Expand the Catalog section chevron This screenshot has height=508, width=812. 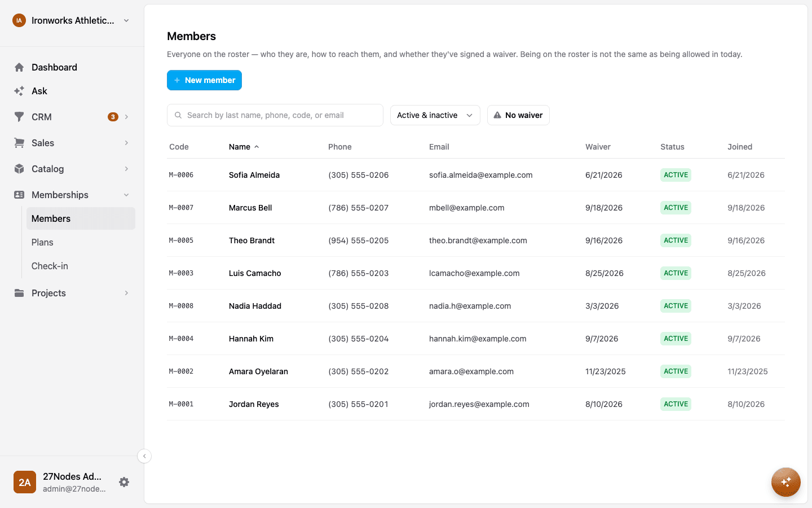(x=126, y=169)
